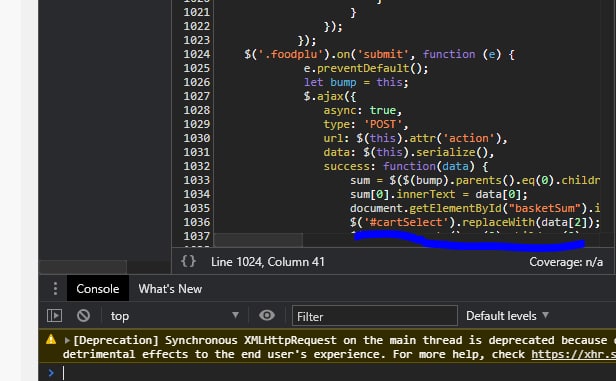Click the "let bump = this;" code line
Screen dimensions: 616x381
click(356, 82)
